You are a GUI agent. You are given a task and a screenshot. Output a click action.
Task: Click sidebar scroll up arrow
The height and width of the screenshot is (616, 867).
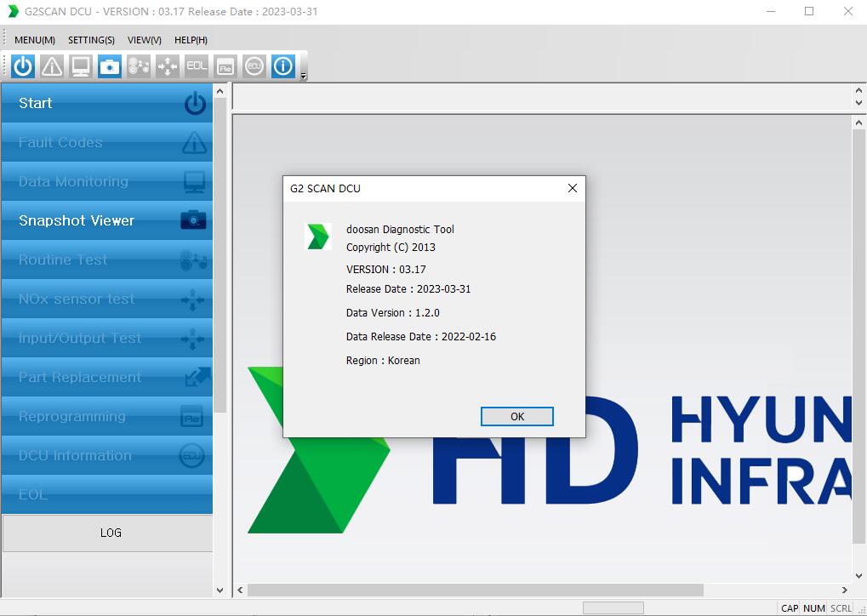tap(220, 91)
